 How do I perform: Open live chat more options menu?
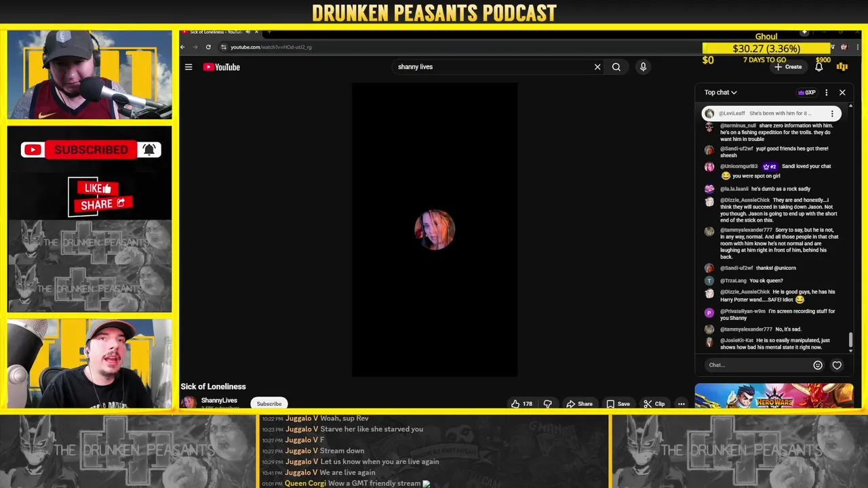coord(826,92)
